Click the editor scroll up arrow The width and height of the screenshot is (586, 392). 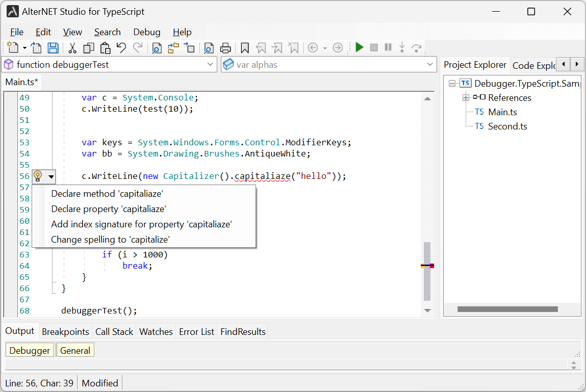coord(427,99)
